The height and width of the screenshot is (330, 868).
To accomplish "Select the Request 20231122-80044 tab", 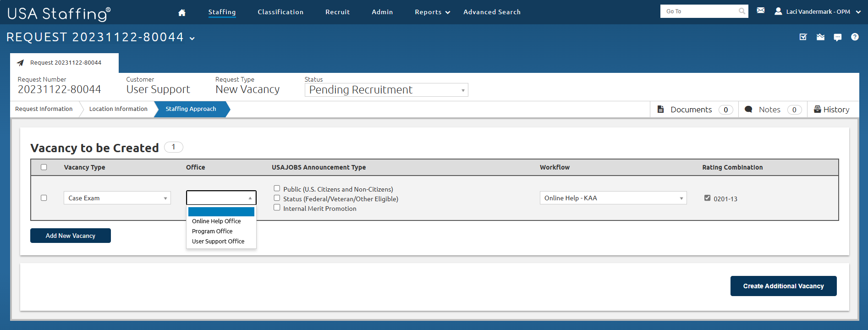I will pyautogui.click(x=65, y=63).
